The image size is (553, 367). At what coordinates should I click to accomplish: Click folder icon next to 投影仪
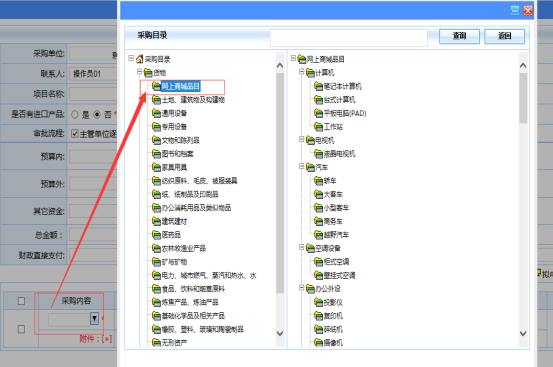pos(318,302)
